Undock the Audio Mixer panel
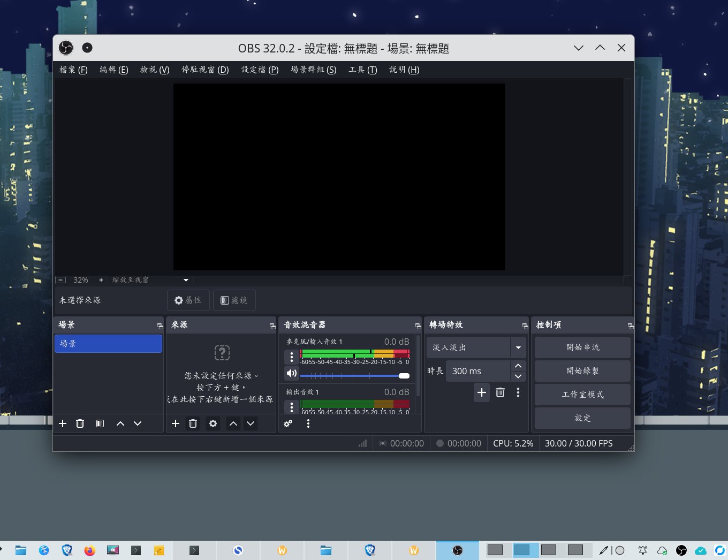The image size is (728, 560). [418, 326]
